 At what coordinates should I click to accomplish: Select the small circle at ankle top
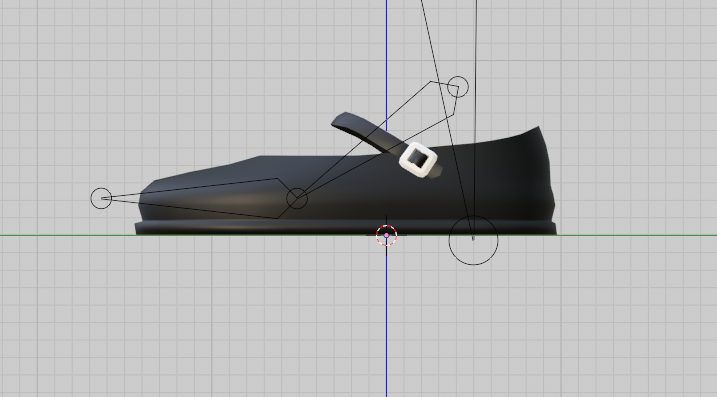point(458,86)
